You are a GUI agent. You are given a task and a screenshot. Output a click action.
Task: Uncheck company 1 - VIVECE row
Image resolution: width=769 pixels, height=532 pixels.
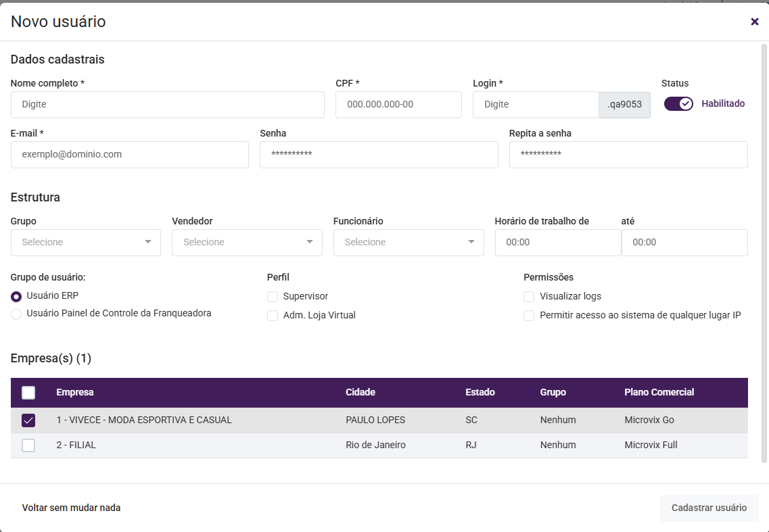28,420
